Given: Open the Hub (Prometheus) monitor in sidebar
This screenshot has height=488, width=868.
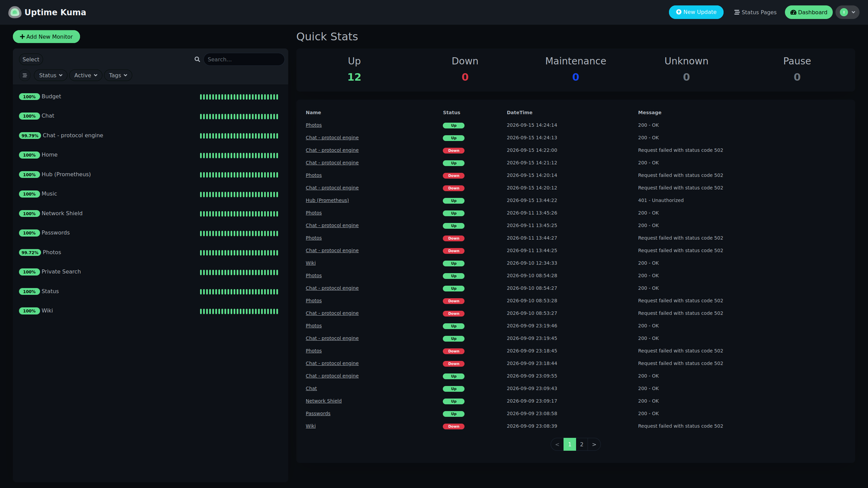Looking at the screenshot, I should 150,175.
